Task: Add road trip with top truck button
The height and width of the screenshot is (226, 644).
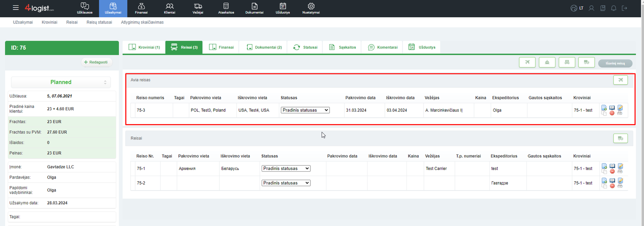Action: point(586,62)
